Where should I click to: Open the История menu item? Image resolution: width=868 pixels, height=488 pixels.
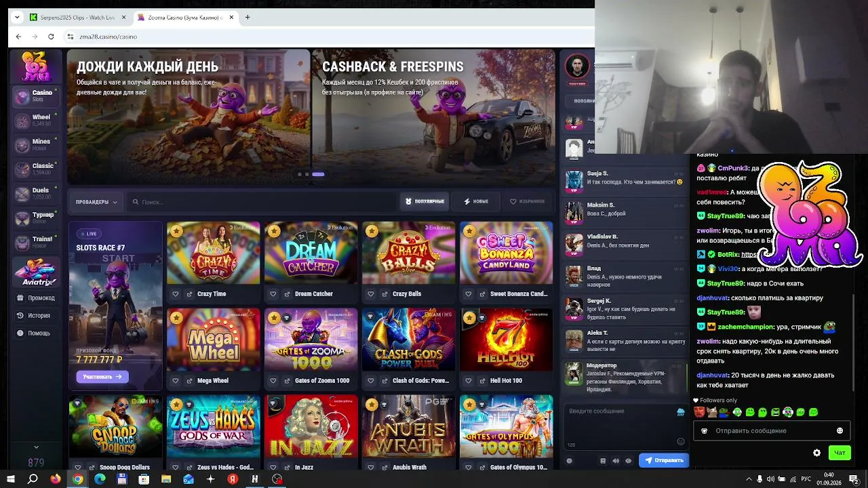[36, 316]
